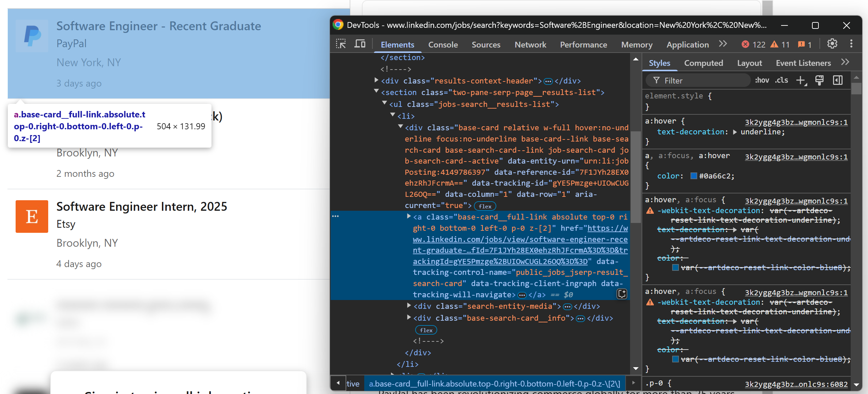The width and height of the screenshot is (868, 394).
Task: Click the #0a66c2 color swatch
Action: (694, 176)
